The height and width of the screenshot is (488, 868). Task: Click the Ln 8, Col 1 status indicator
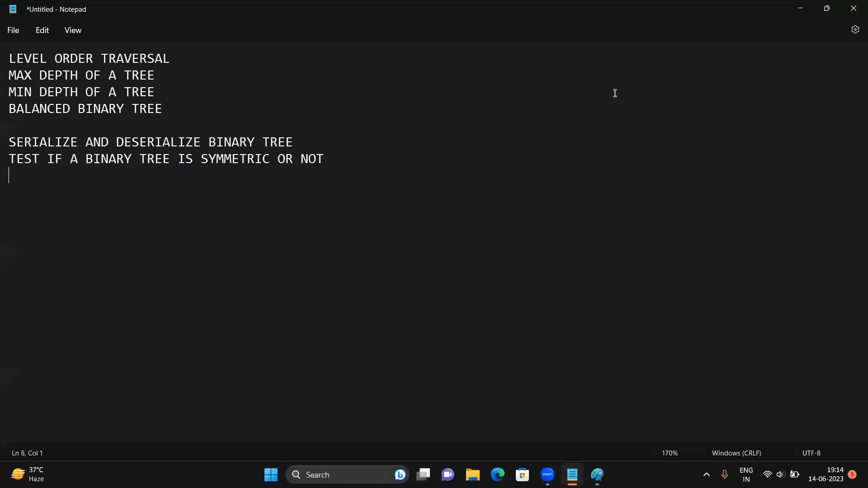[27, 453]
